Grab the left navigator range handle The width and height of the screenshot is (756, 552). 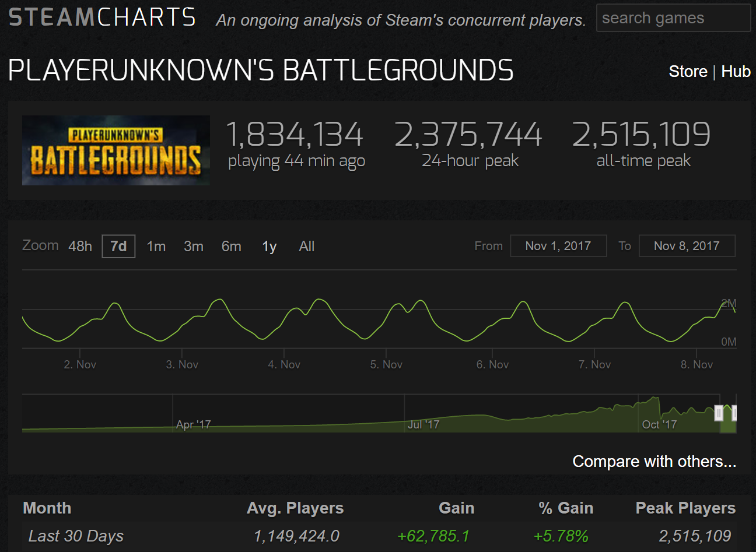(x=719, y=413)
